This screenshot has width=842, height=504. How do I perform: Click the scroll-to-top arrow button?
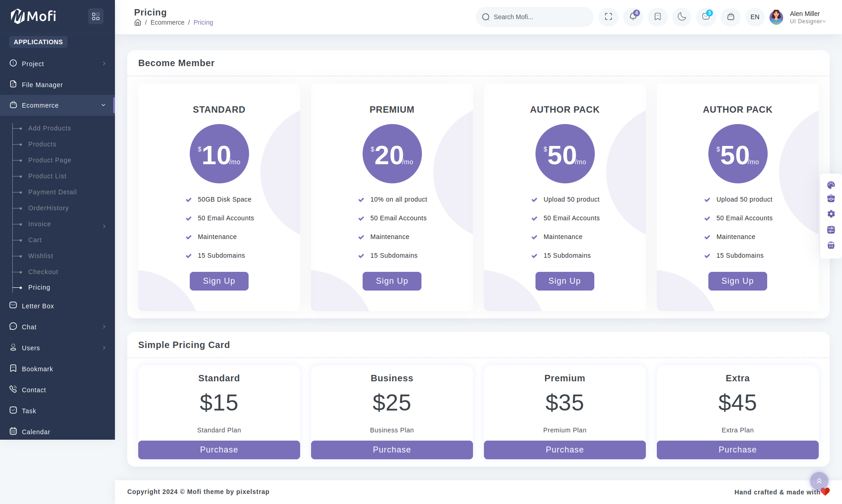(819, 481)
